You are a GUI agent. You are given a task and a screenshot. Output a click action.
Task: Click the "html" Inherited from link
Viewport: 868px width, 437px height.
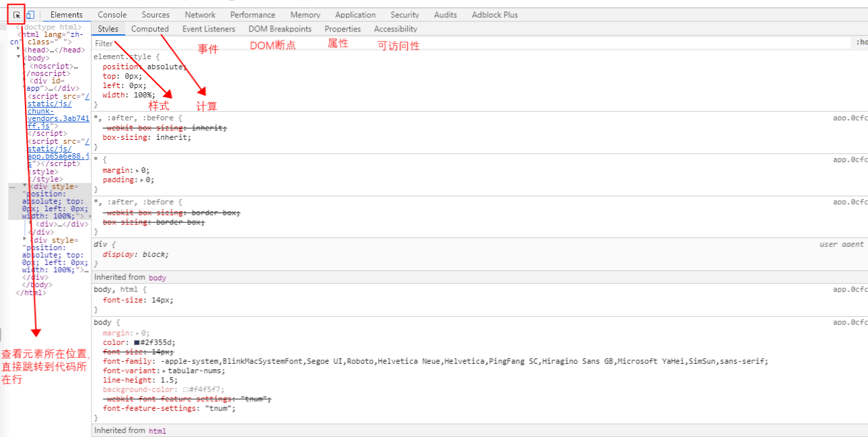point(157,431)
